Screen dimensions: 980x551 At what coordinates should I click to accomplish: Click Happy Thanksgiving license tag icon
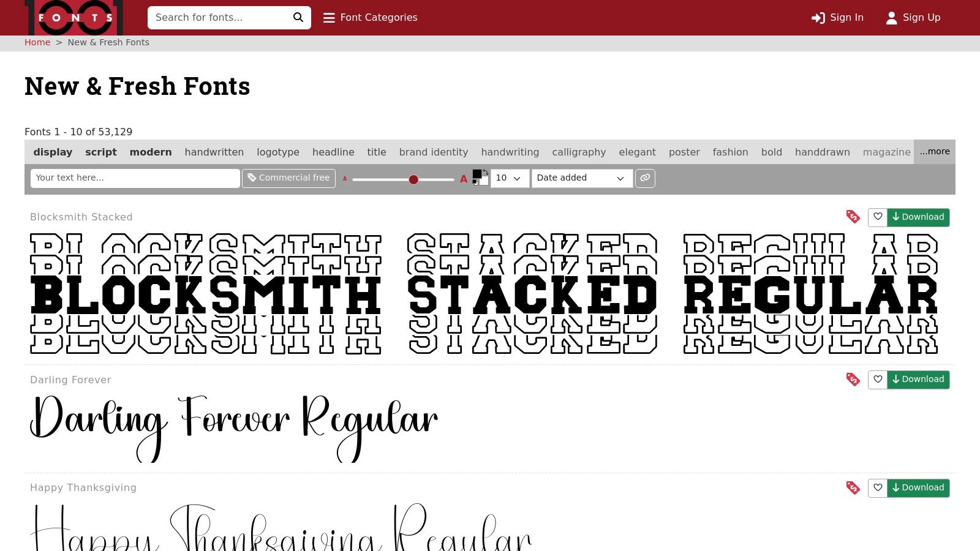[x=853, y=488]
